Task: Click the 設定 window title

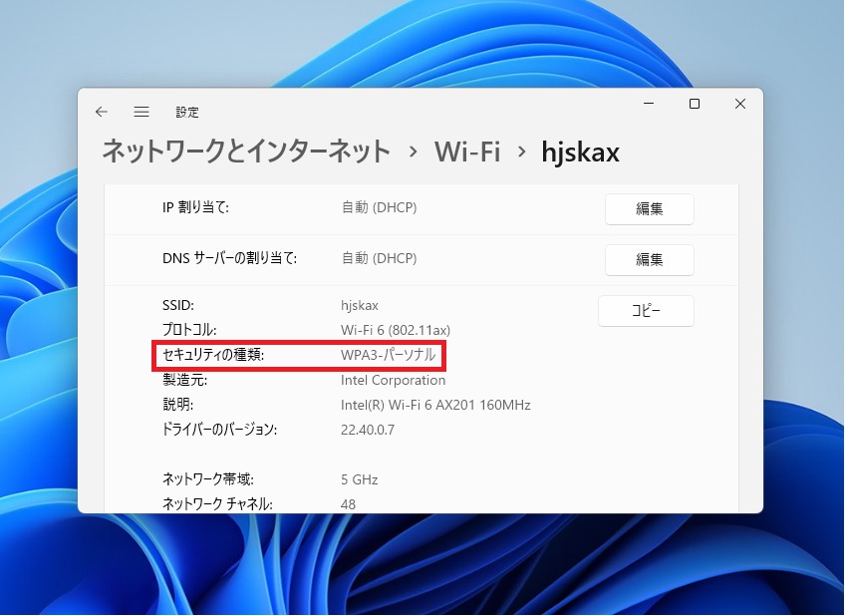Action: click(187, 112)
